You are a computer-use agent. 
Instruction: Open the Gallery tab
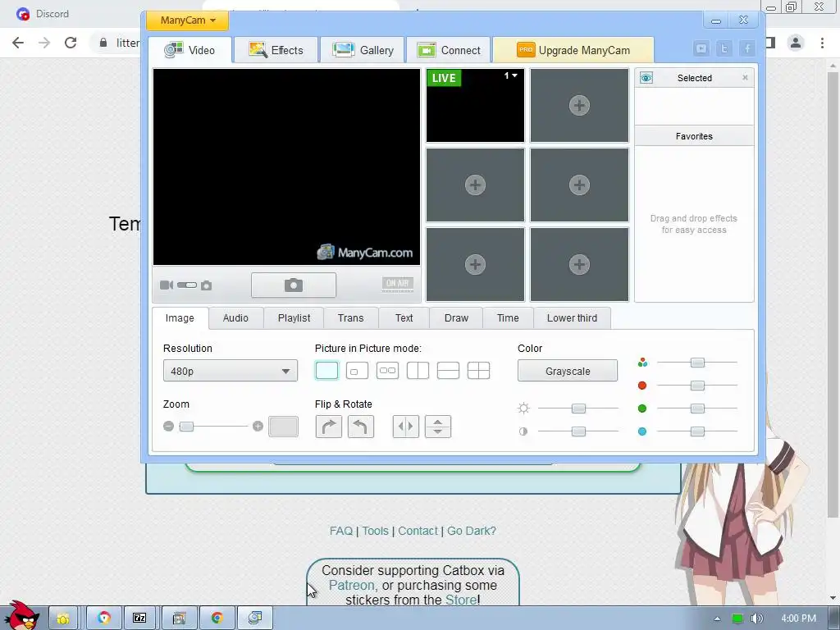coord(363,50)
